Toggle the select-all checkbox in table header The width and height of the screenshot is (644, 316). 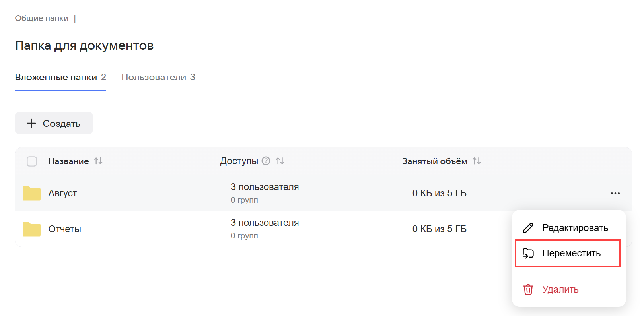click(x=32, y=161)
